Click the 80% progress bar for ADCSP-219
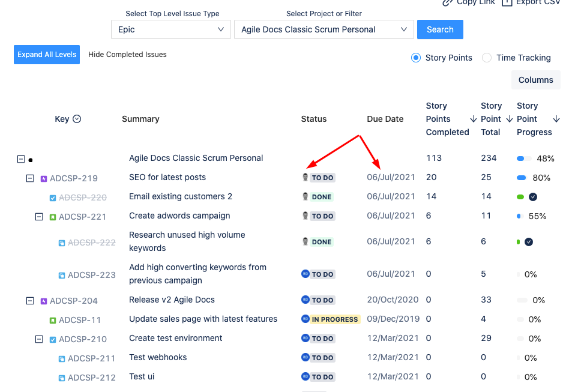This screenshot has width=575, height=392. tap(522, 178)
